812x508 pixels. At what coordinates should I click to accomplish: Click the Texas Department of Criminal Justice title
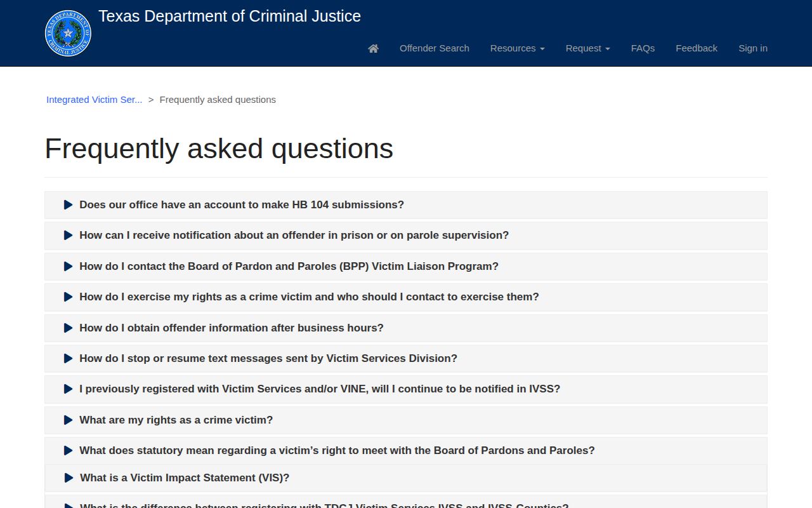coord(230,17)
